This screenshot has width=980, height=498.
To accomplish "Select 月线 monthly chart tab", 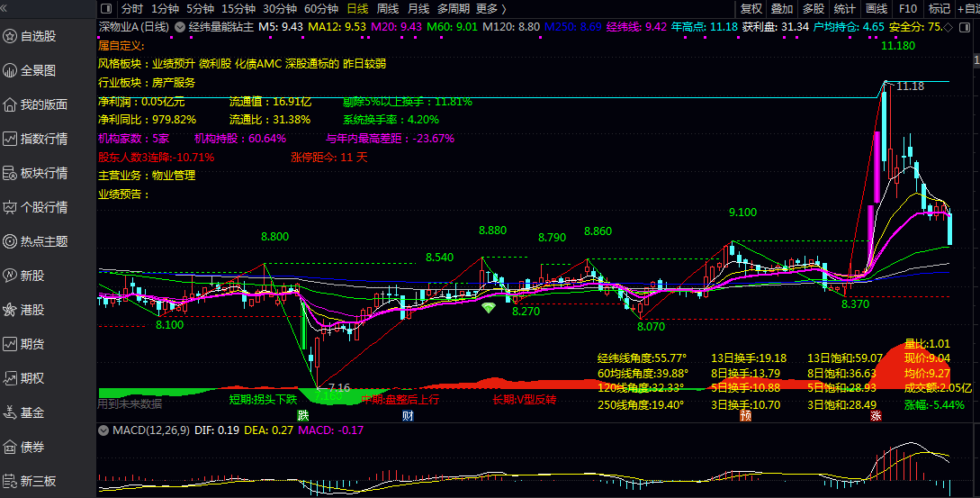I will pyautogui.click(x=418, y=9).
